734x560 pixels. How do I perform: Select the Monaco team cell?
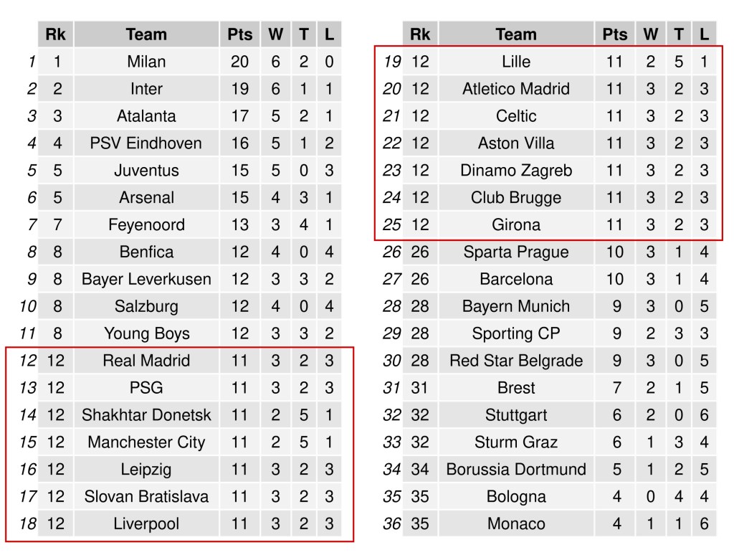(x=516, y=524)
